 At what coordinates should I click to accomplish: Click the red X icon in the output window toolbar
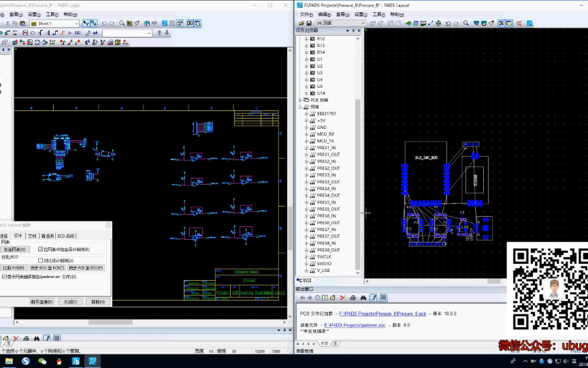coord(342,298)
